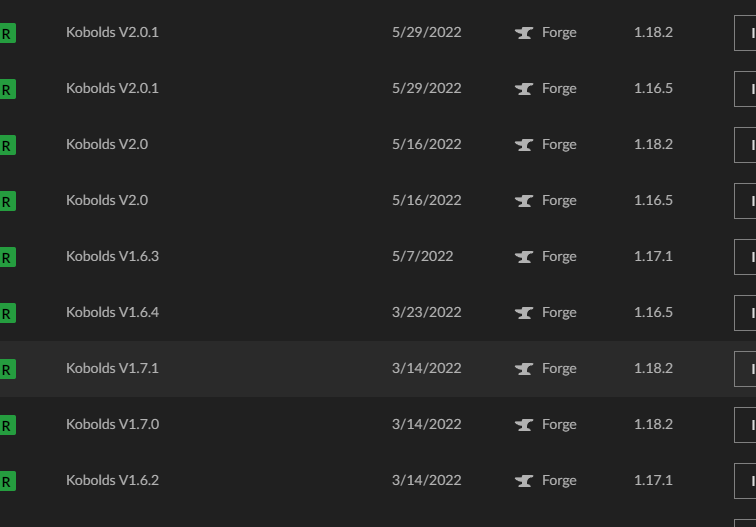Screen dimensions: 756x527
Task: Click the 5/7/2022 date cell
Action: (422, 257)
